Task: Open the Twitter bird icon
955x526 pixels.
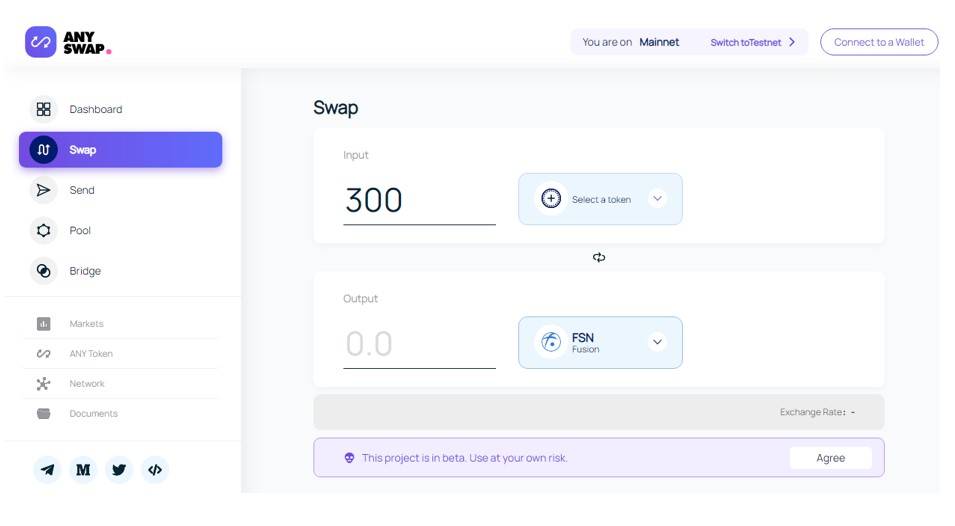Action: pyautogui.click(x=119, y=469)
